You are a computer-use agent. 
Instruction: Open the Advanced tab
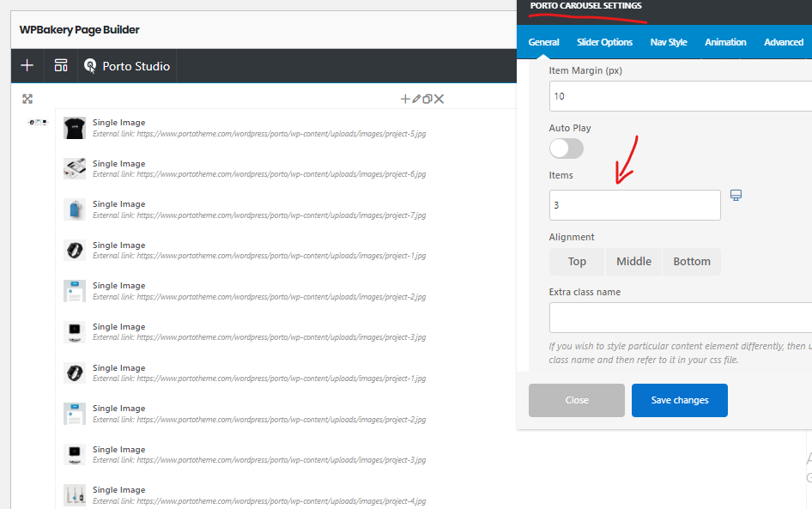[784, 42]
